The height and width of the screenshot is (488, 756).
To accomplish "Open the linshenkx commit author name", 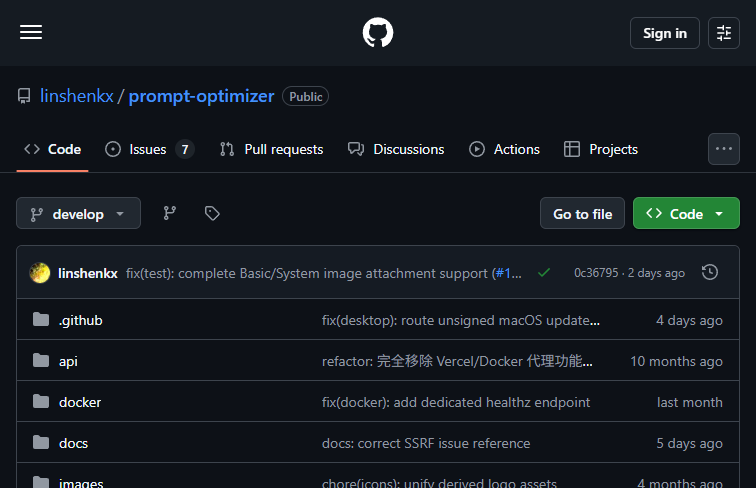I will click(88, 273).
